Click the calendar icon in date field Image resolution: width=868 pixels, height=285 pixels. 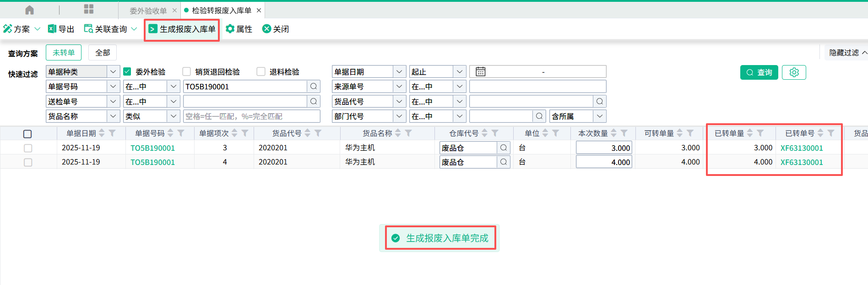[x=480, y=72]
